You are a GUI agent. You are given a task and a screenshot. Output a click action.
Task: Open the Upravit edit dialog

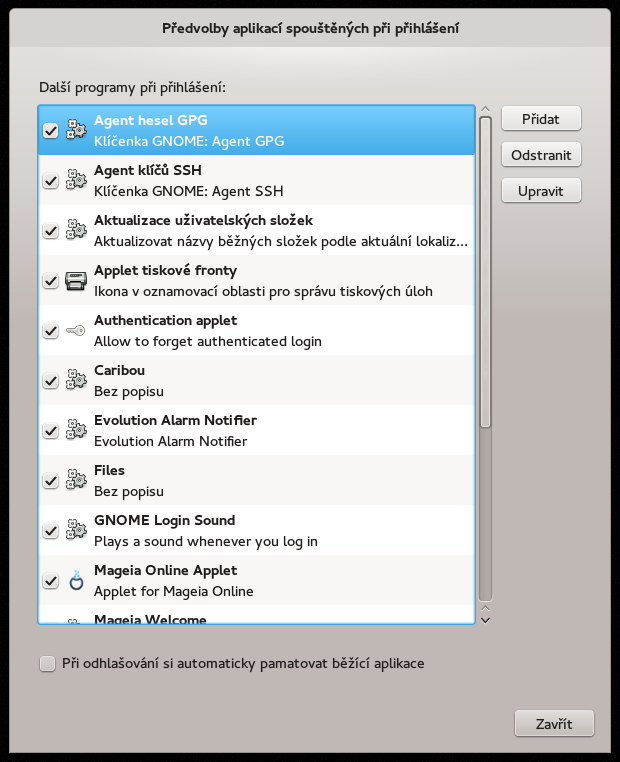coord(541,190)
